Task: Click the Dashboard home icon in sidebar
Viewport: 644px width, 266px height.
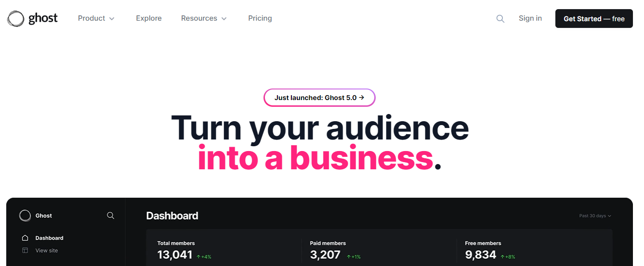Action: pos(25,238)
